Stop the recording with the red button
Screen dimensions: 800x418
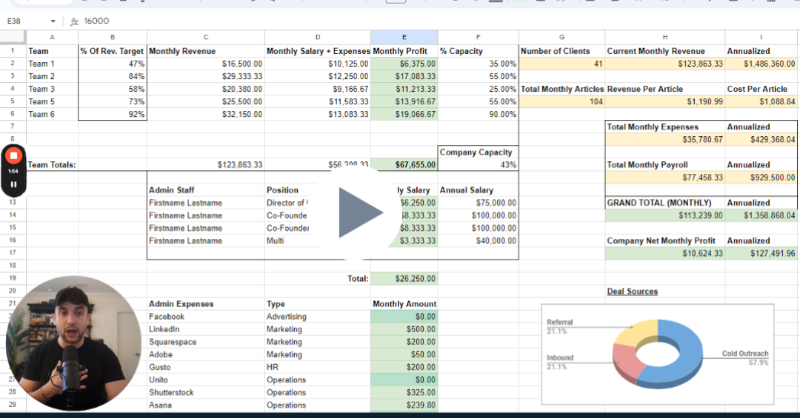tap(14, 156)
